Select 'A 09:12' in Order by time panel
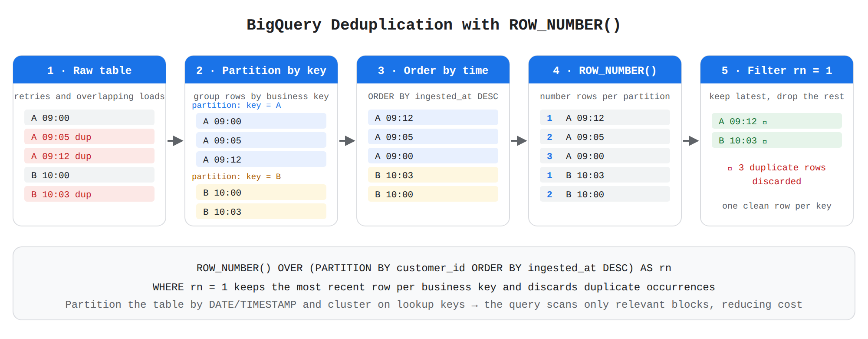The width and height of the screenshot is (868, 339). [x=433, y=117]
